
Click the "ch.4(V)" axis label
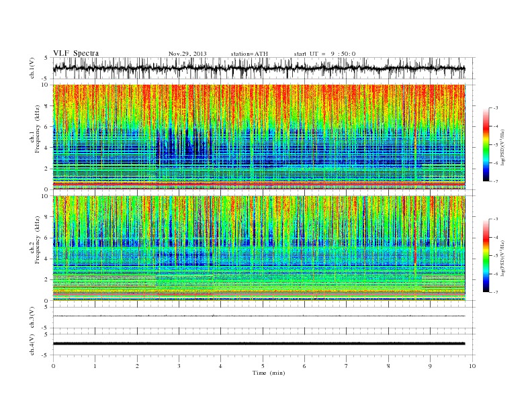click(32, 345)
